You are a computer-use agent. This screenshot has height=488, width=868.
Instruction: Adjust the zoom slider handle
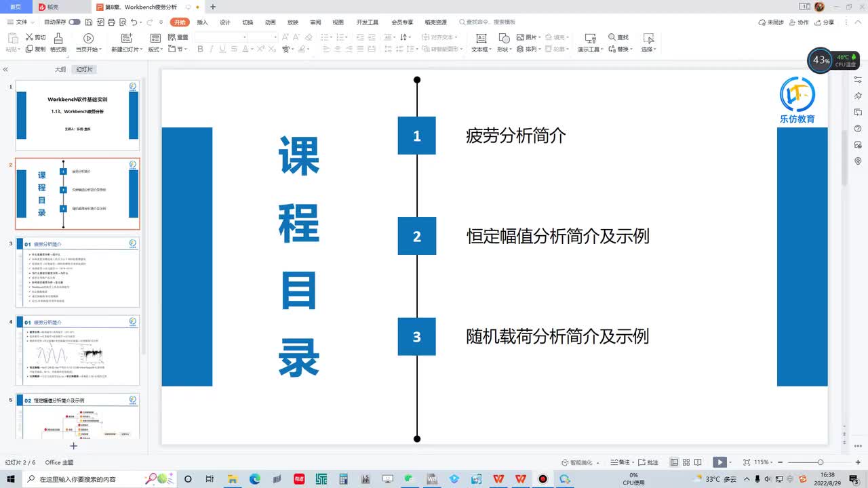820,462
